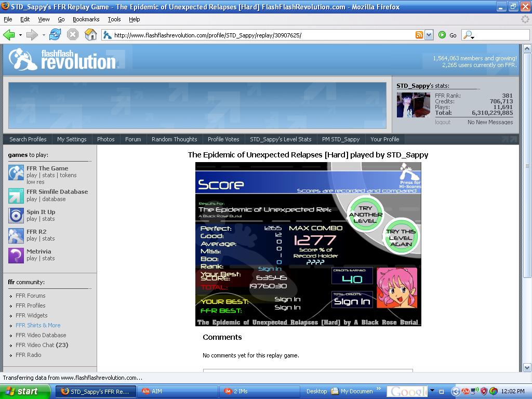This screenshot has width=532, height=399.
Task: Go to the browser home page icon
Action: tap(90, 35)
